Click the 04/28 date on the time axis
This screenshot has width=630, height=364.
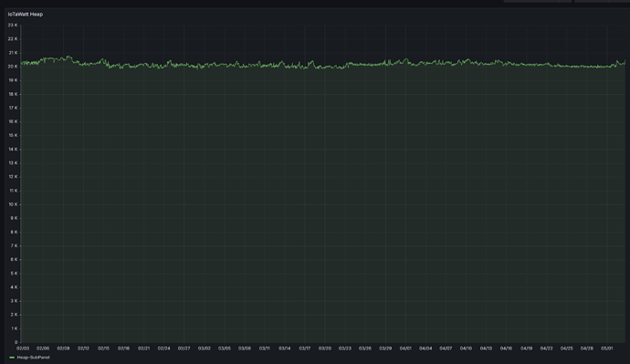[x=586, y=348]
